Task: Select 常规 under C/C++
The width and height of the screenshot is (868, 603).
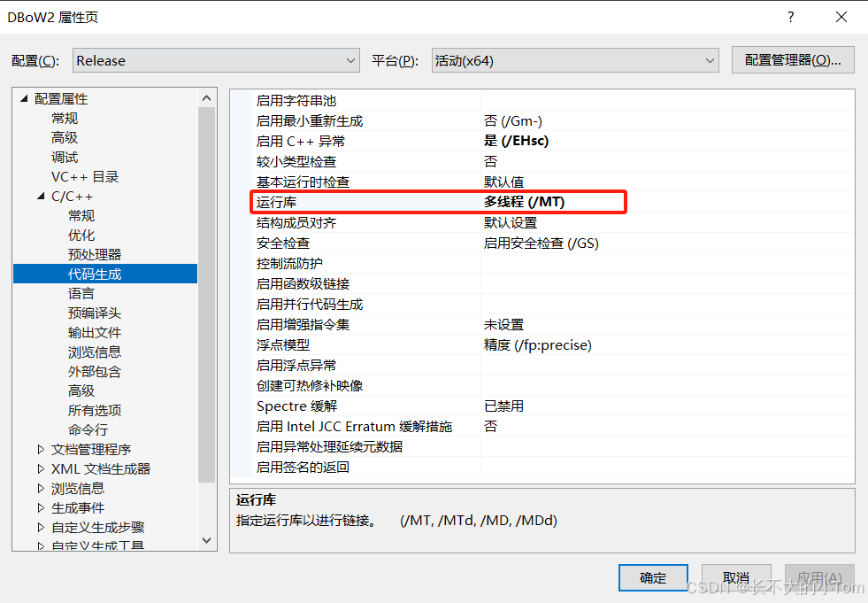Action: pos(81,215)
